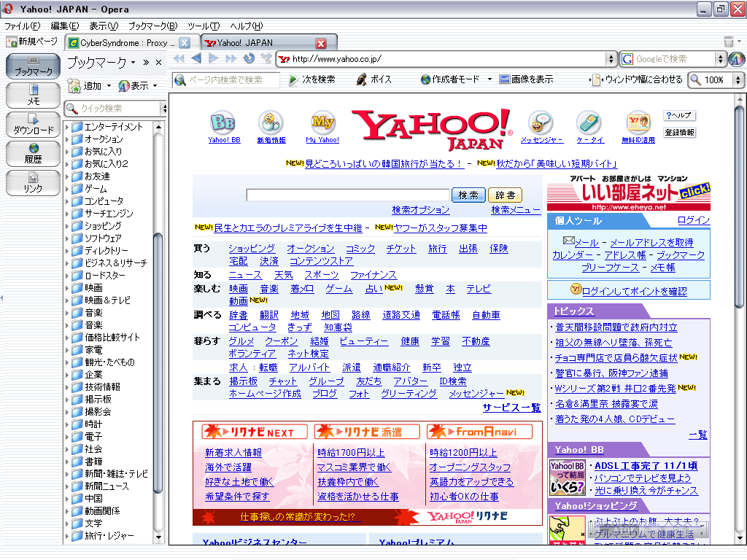Close the CyberSyndrome tab
Screen dimensions: 747x560
(185, 43)
